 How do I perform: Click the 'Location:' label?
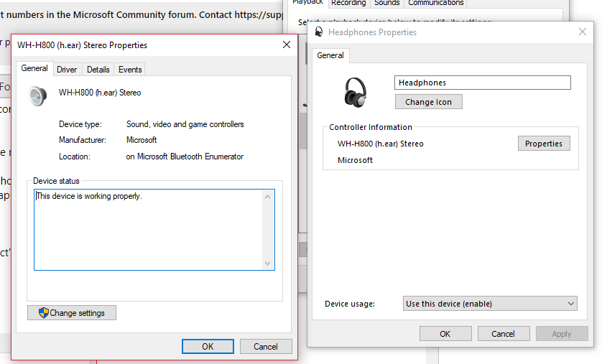coord(74,157)
